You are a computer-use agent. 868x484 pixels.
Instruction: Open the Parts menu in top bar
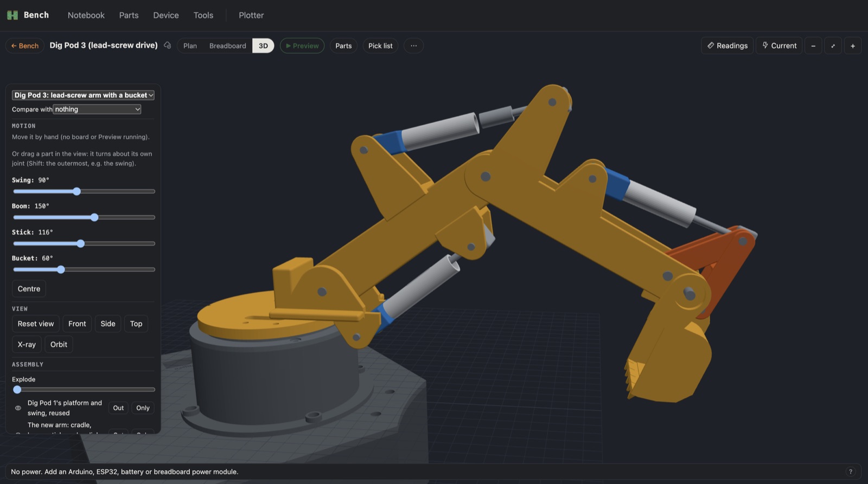pos(129,15)
